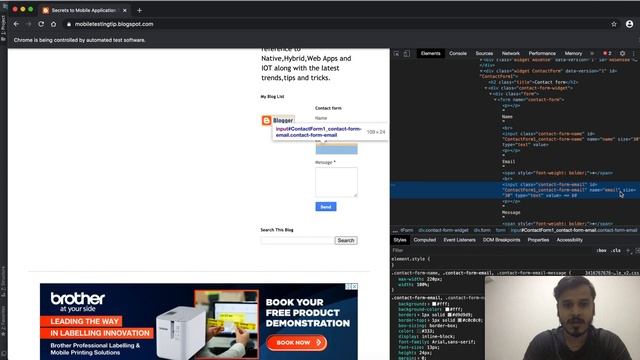Open the Network panel tab
Screen dimensions: 640x360
pos(511,53)
